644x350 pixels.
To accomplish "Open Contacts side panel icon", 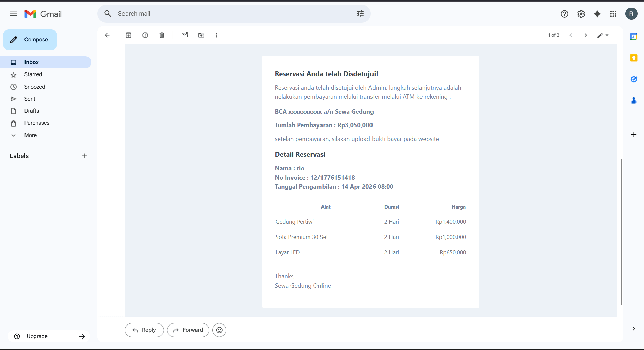I will [634, 100].
